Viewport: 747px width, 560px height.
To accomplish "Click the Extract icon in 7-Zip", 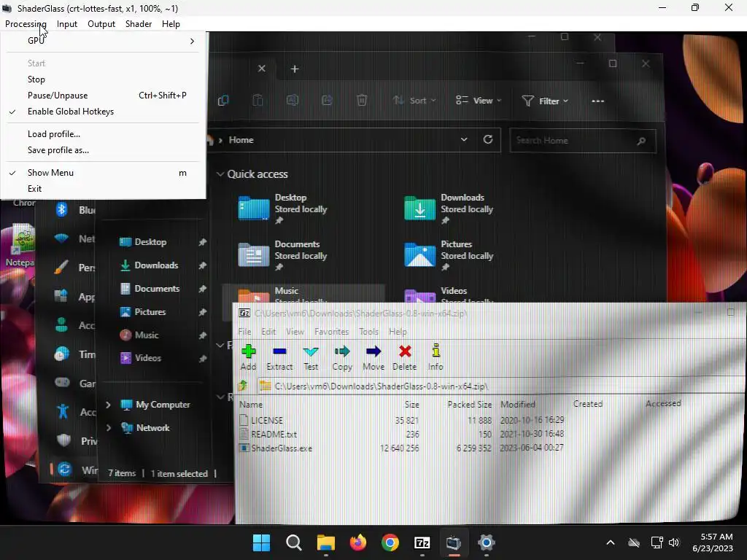I will click(x=279, y=357).
